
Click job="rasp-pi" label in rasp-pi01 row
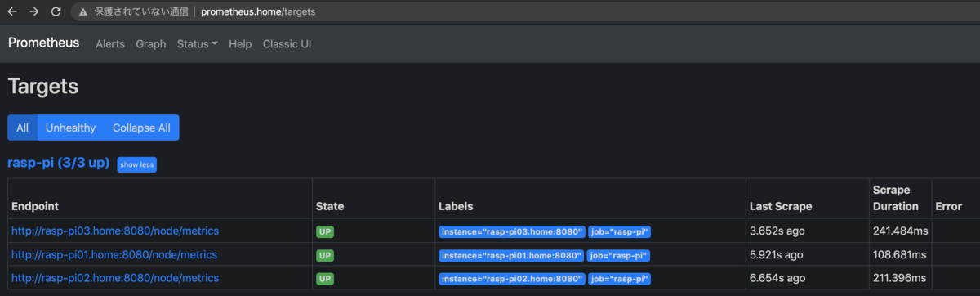[x=619, y=256]
